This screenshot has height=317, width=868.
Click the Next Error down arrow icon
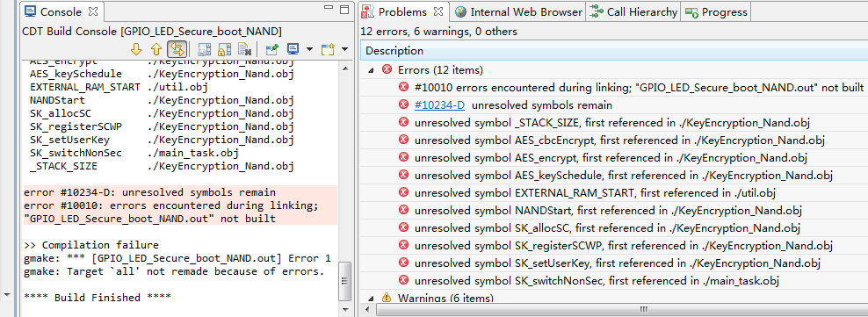pos(136,49)
